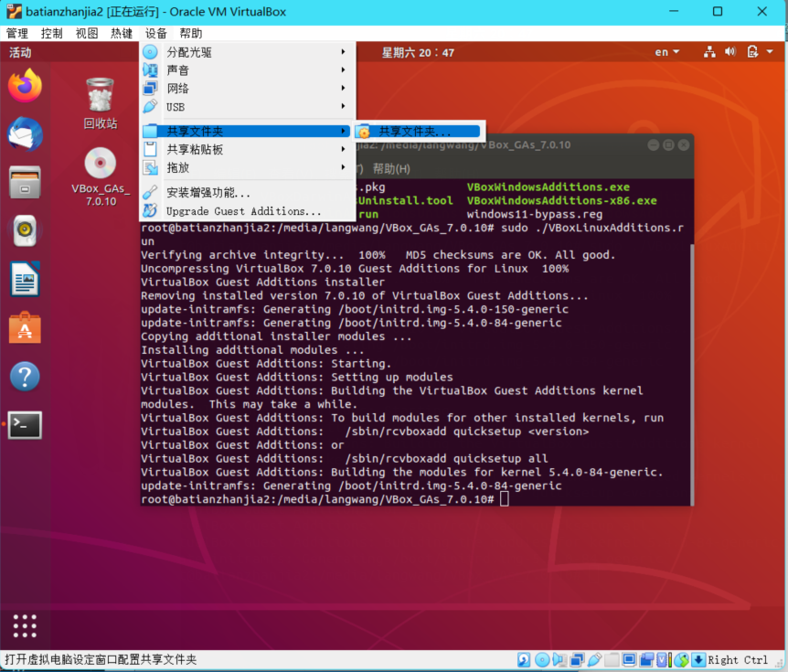Click the USB devices indicator in status bar

tap(594, 659)
